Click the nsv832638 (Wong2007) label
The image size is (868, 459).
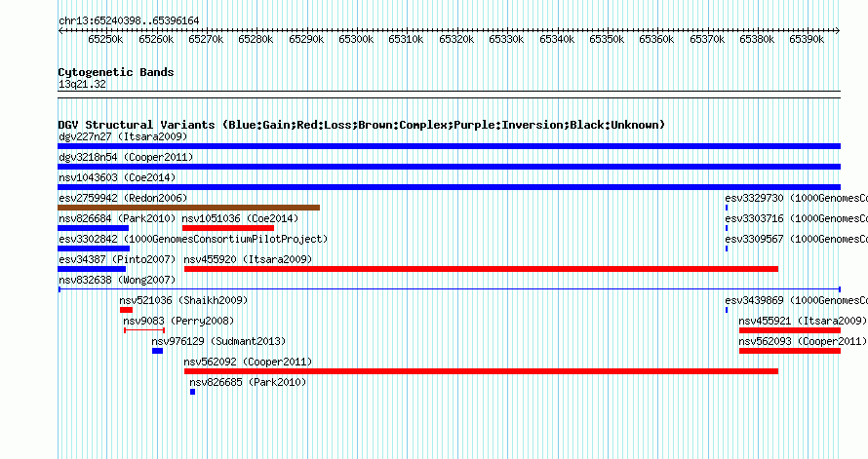click(117, 280)
